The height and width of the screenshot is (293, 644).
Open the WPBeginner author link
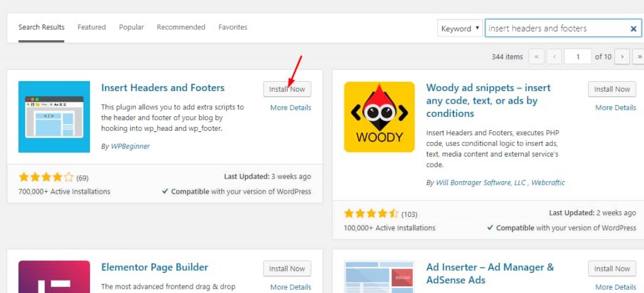pyautogui.click(x=130, y=146)
